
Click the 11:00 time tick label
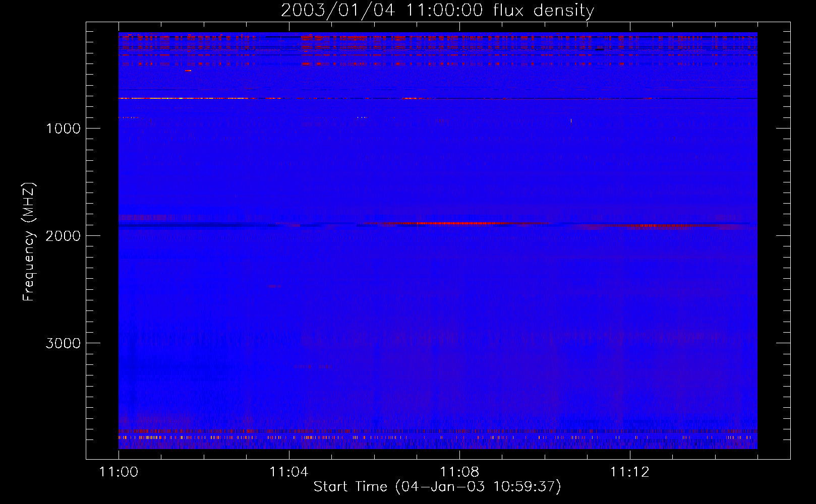119,472
